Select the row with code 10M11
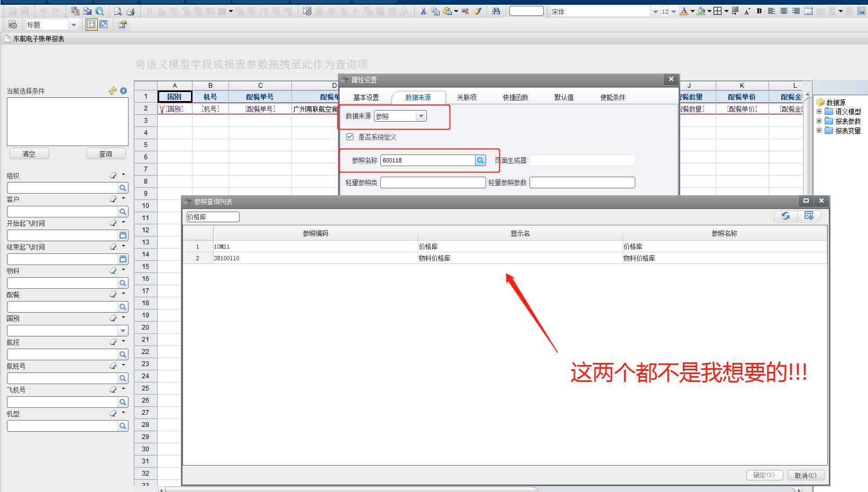 pyautogui.click(x=505, y=247)
